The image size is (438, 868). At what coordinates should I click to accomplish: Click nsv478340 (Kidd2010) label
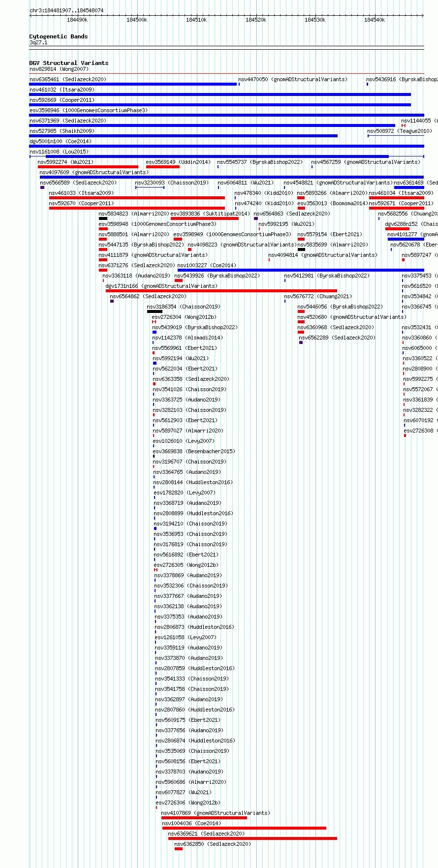pos(264,193)
